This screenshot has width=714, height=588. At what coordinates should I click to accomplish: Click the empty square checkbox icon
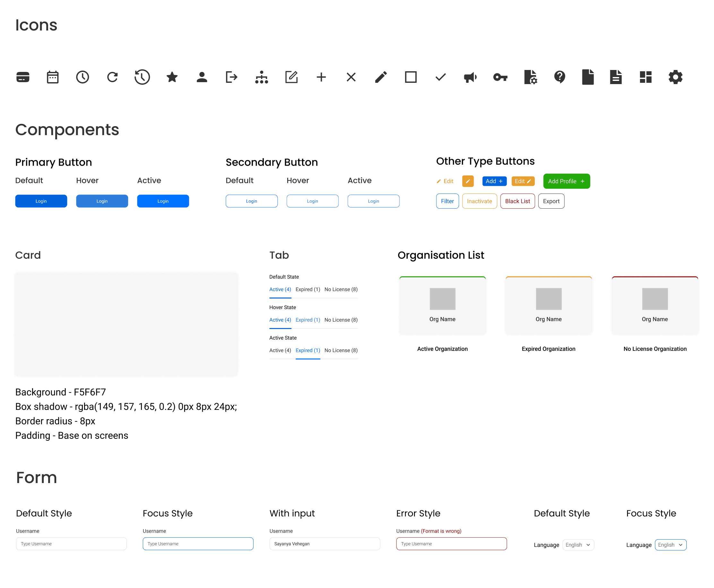point(410,77)
